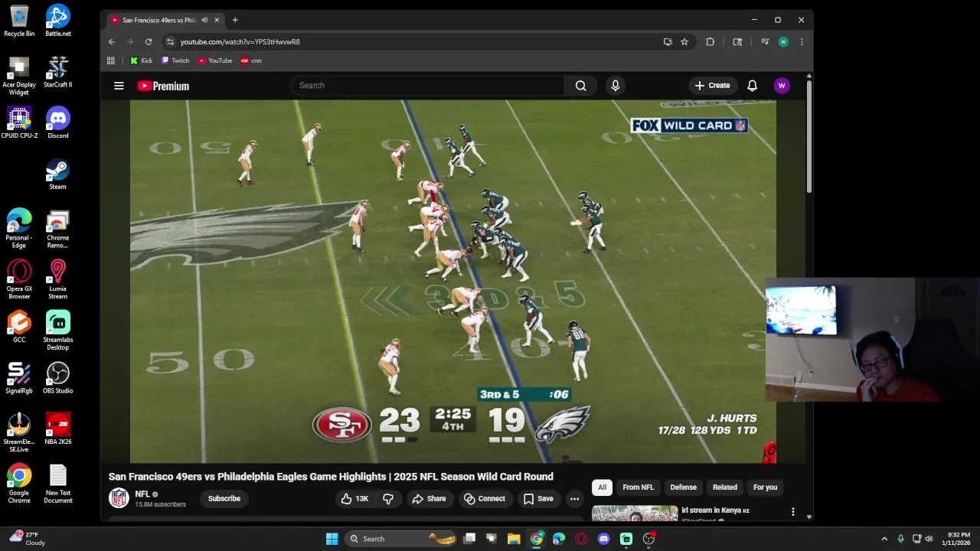Click the install/cast icon in address bar
The width and height of the screenshot is (980, 551).
pyautogui.click(x=668, y=42)
